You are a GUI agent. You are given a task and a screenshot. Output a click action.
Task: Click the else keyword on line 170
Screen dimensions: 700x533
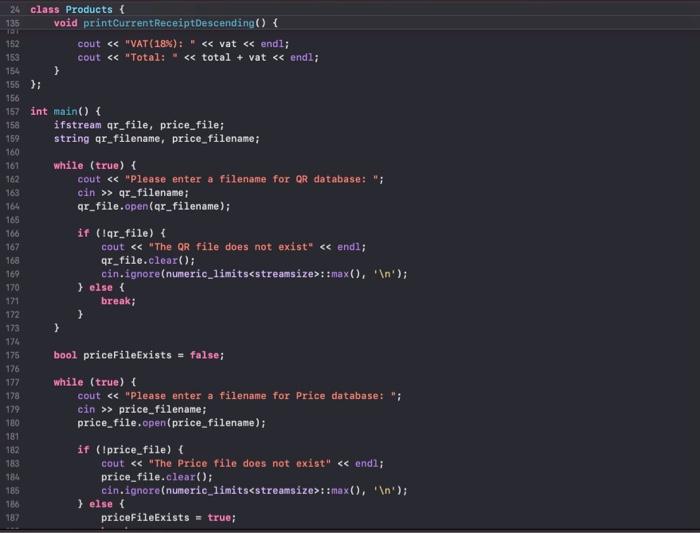pos(101,287)
